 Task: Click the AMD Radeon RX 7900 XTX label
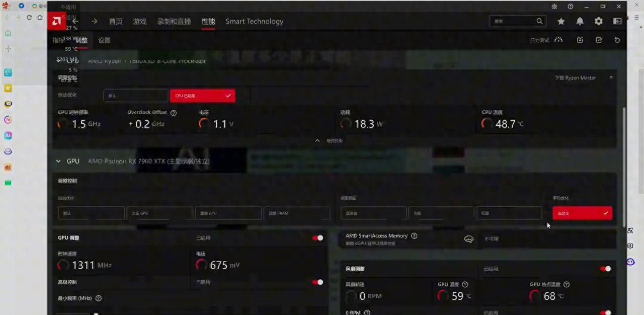point(148,162)
